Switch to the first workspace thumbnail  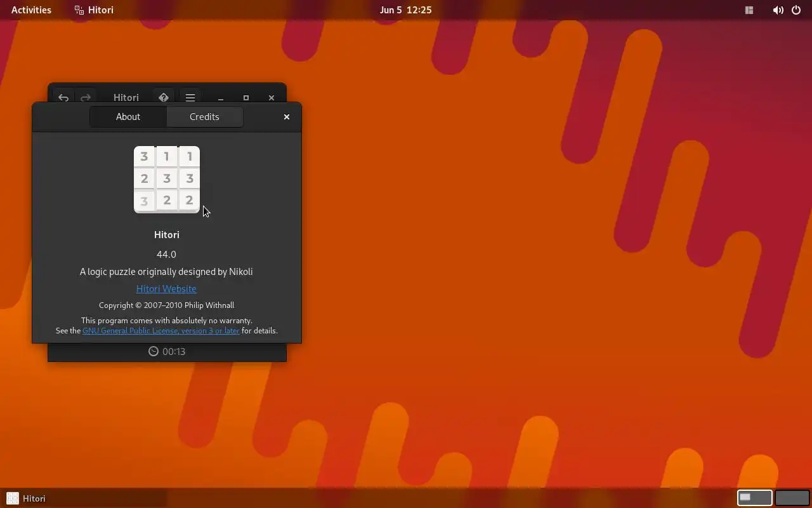coord(754,498)
